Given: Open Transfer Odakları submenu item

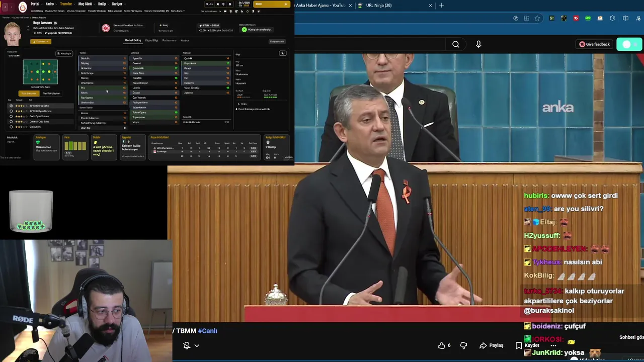Looking at the screenshot, I should pos(97,11).
